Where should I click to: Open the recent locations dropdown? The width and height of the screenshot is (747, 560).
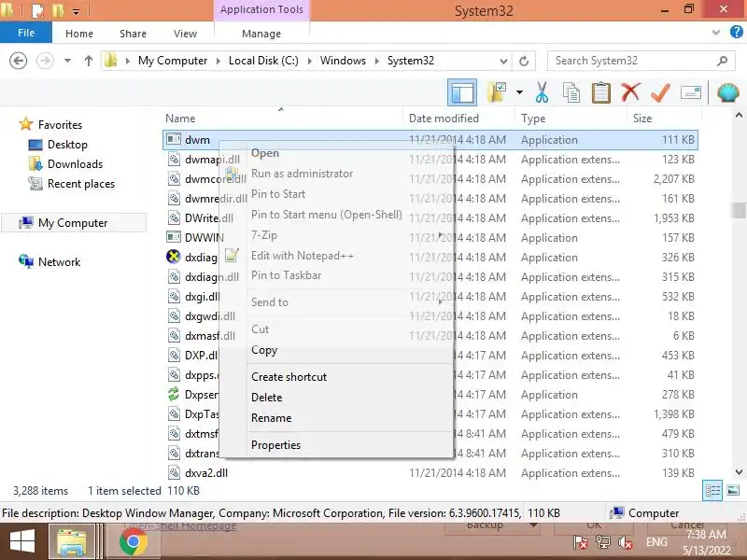point(67,61)
